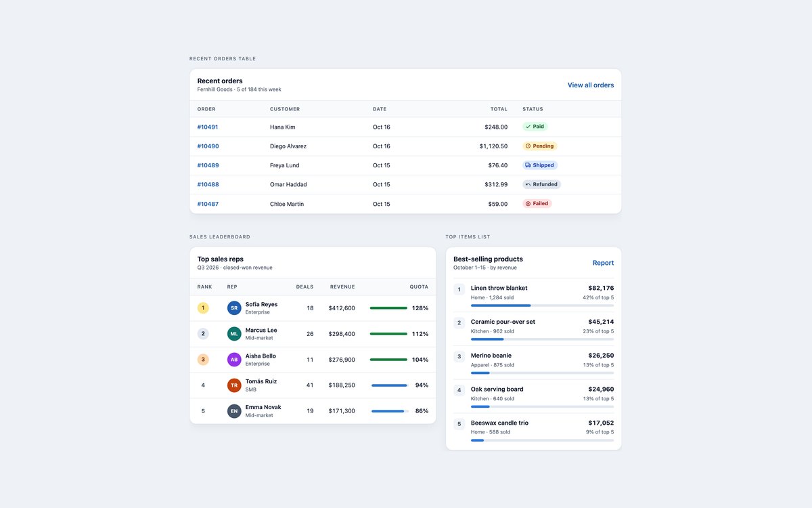Open order #10487
This screenshot has height=508, width=812.
pos(208,204)
